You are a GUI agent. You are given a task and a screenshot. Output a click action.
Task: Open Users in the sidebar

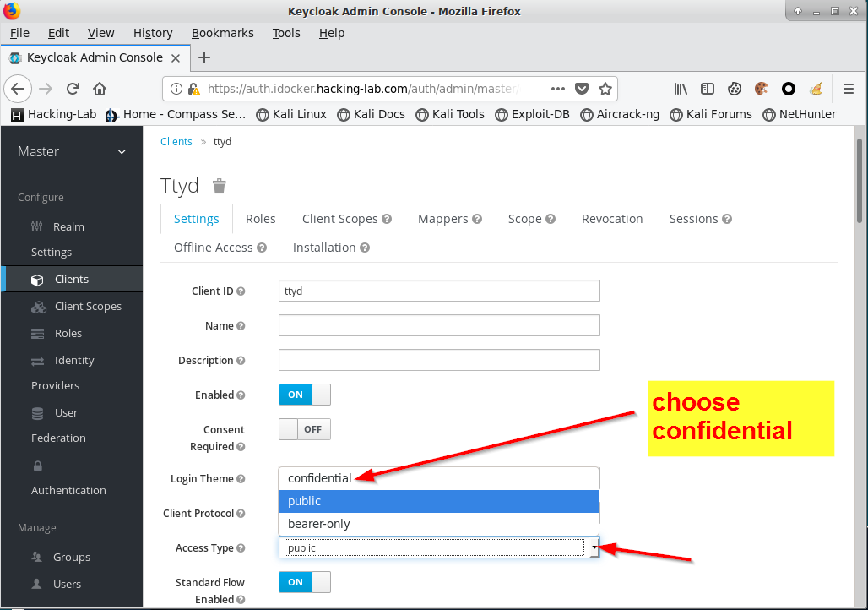tap(72, 585)
